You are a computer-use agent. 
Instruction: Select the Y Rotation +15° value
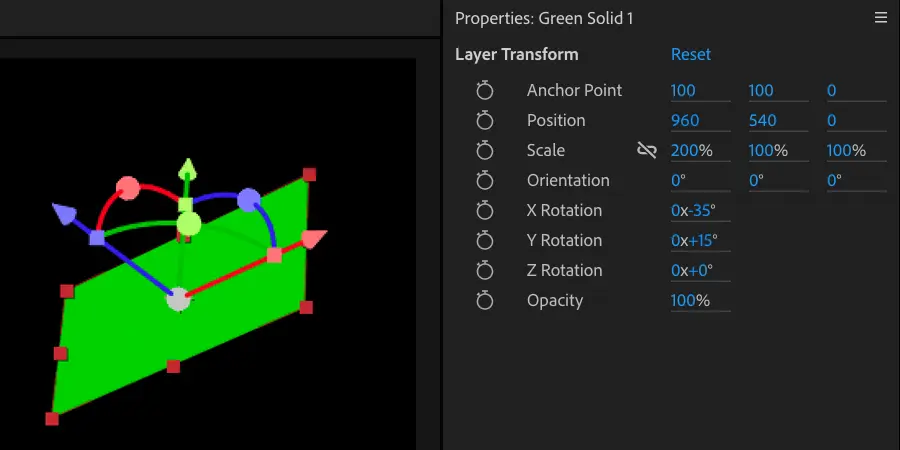[x=699, y=241]
